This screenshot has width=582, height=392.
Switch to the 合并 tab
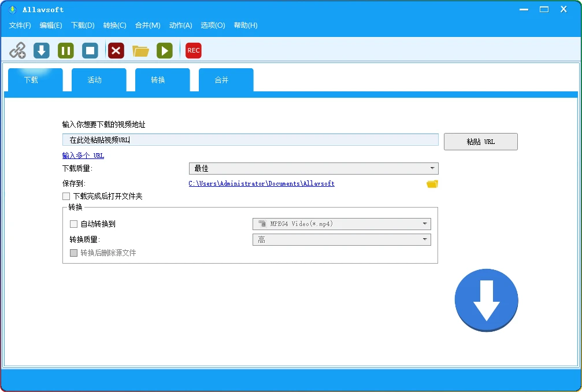click(x=226, y=80)
